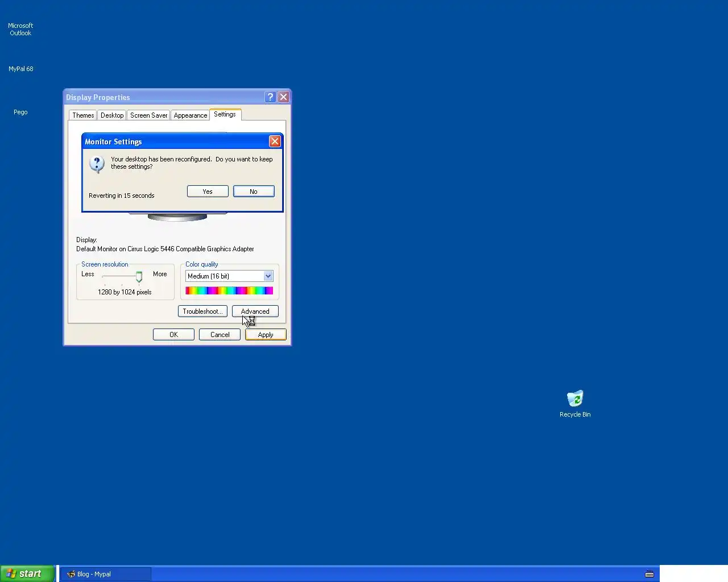Revert settings by clicking No
The width and height of the screenshot is (728, 582).
click(x=254, y=192)
